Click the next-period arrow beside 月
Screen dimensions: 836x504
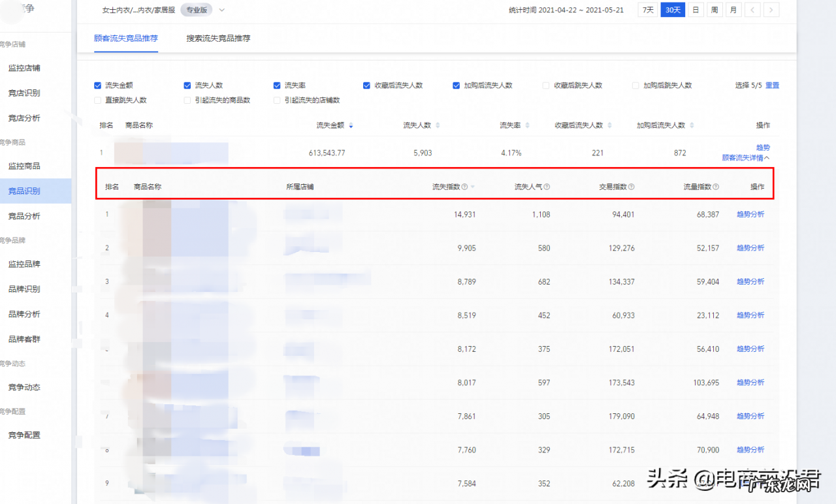point(771,10)
